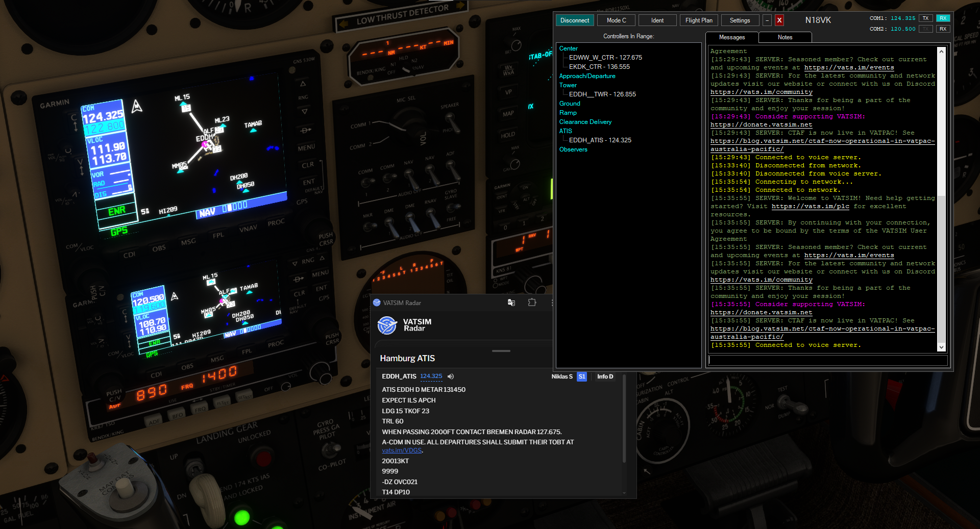The image size is (980, 529).
Task: Click RNG down arrow on lower Garmin
Action: tap(295, 264)
